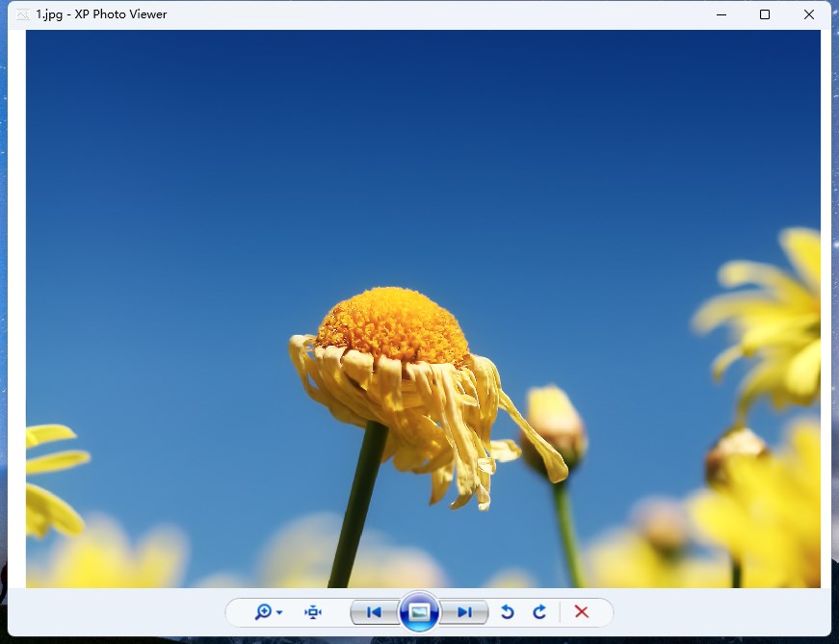Rotate the photo clockwise

tap(538, 612)
